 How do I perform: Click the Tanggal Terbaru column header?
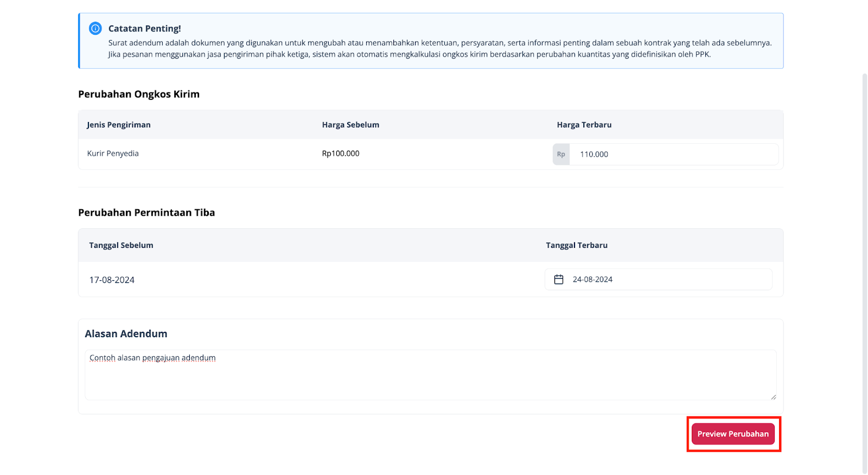[x=576, y=245]
